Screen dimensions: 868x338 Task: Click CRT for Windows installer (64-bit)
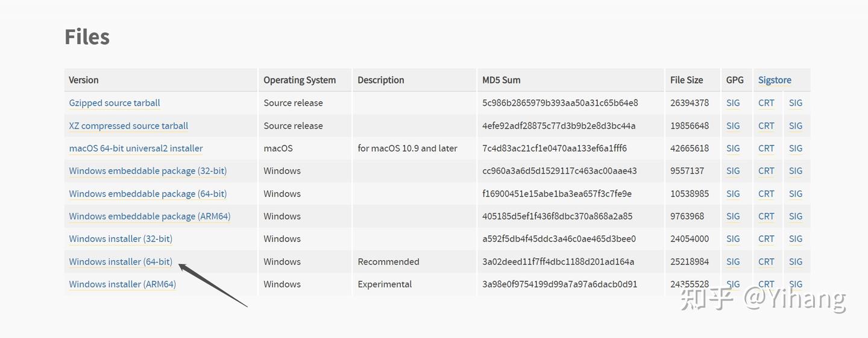pos(766,262)
